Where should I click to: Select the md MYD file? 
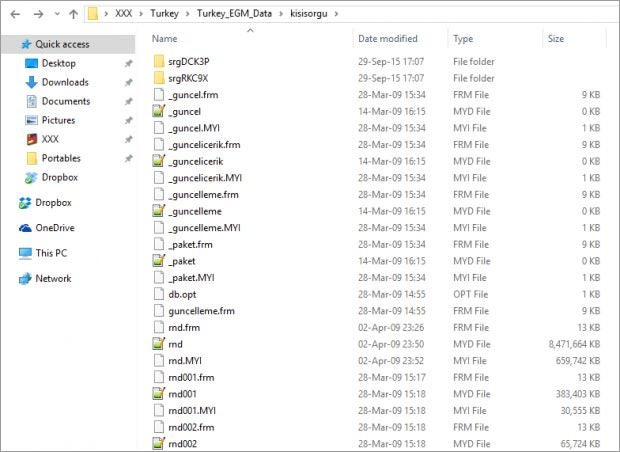click(175, 343)
